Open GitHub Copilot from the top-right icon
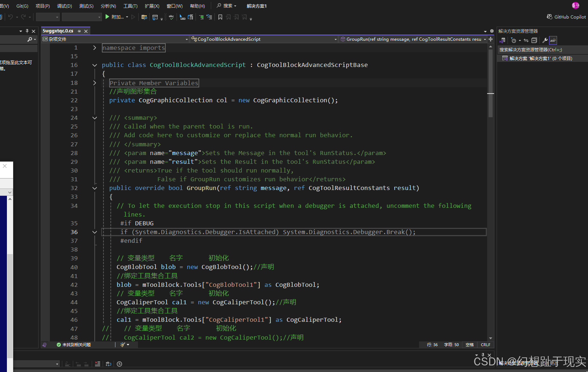Screen dimensions: 588x372 [549, 17]
